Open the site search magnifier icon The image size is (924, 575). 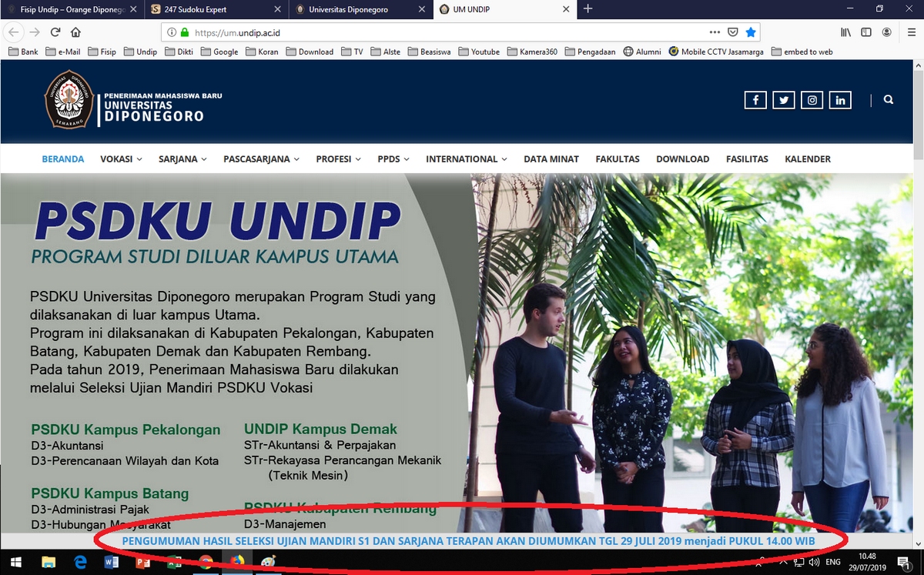pyautogui.click(x=889, y=100)
